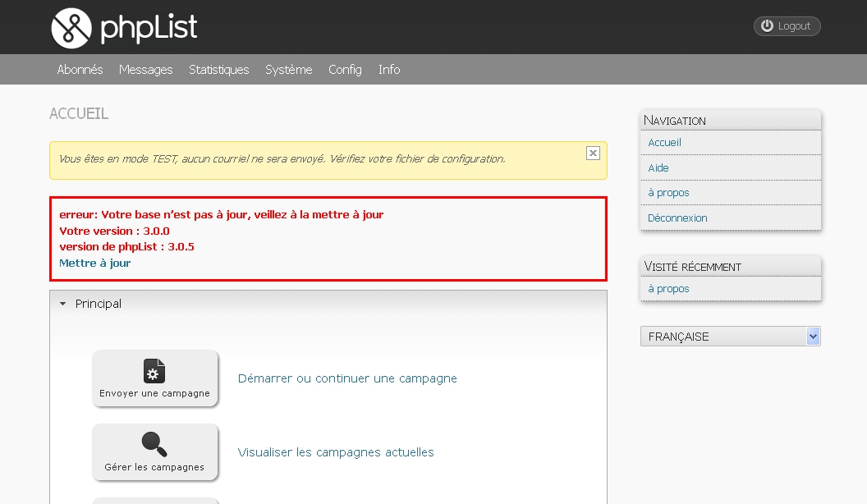This screenshot has width=867, height=504.
Task: Open the Statistiques menu
Action: 218,70
